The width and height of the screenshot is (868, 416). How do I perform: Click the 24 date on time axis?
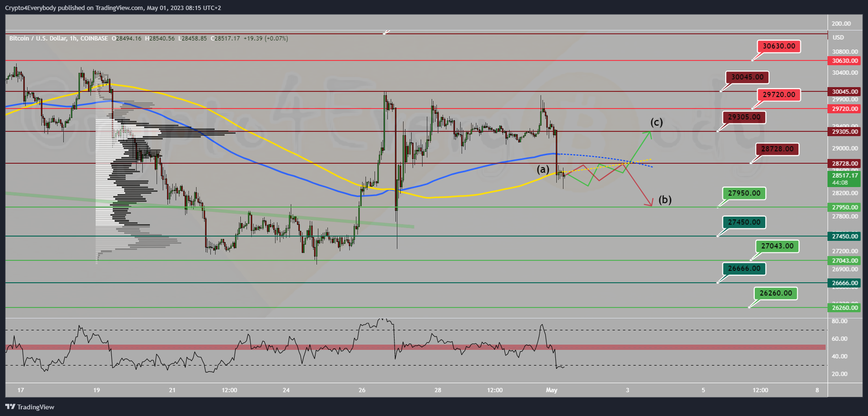pyautogui.click(x=286, y=390)
